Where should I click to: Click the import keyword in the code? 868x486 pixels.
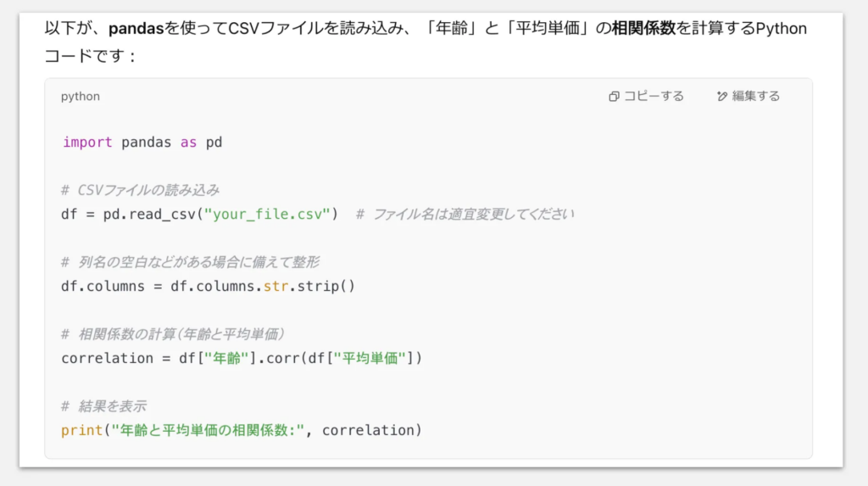coord(87,142)
